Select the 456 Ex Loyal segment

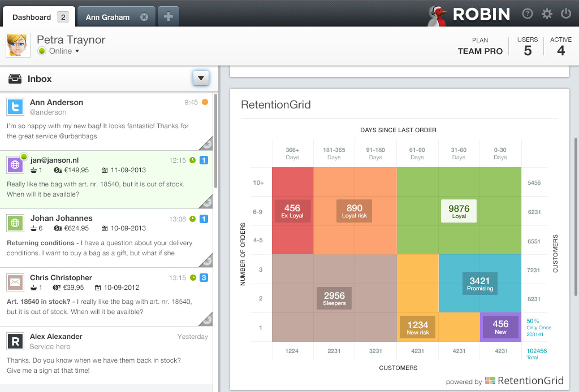click(292, 211)
